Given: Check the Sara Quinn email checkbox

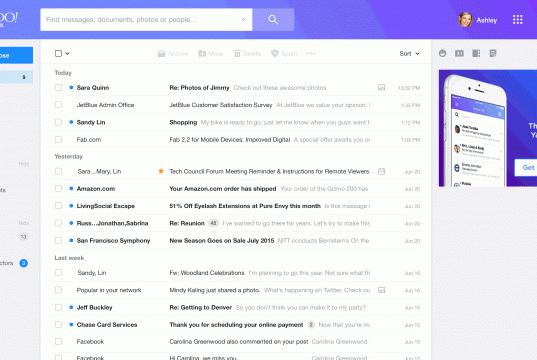Looking at the screenshot, I should click(58, 88).
